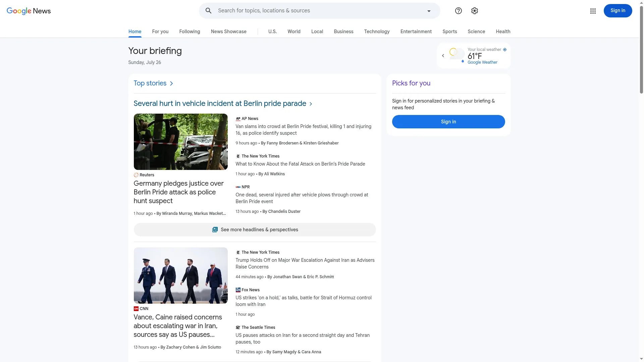Open Trump Holds Off on War Escalation article
The height and width of the screenshot is (362, 644).
[305, 263]
